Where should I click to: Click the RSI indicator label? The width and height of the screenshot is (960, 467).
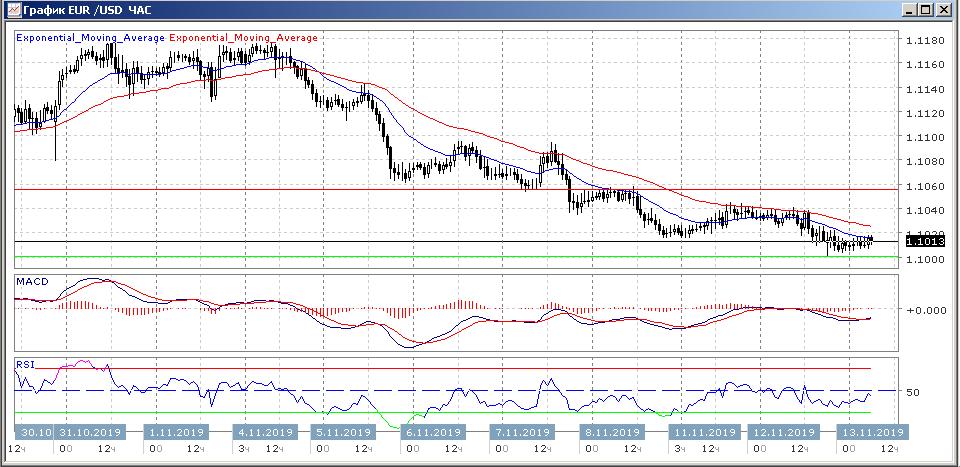(25, 366)
